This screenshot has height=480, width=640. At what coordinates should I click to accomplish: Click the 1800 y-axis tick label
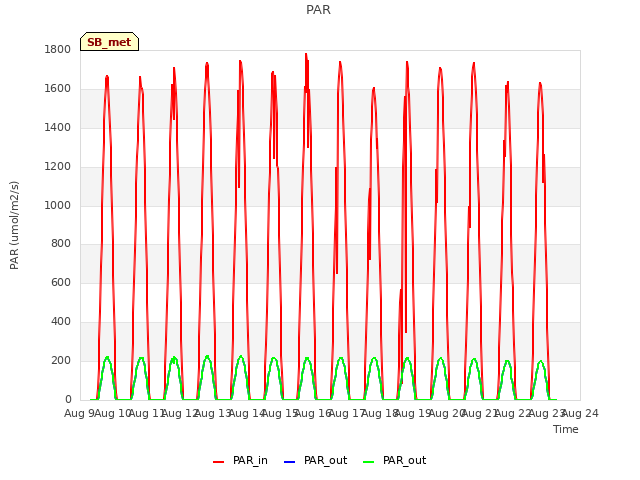coord(58,49)
